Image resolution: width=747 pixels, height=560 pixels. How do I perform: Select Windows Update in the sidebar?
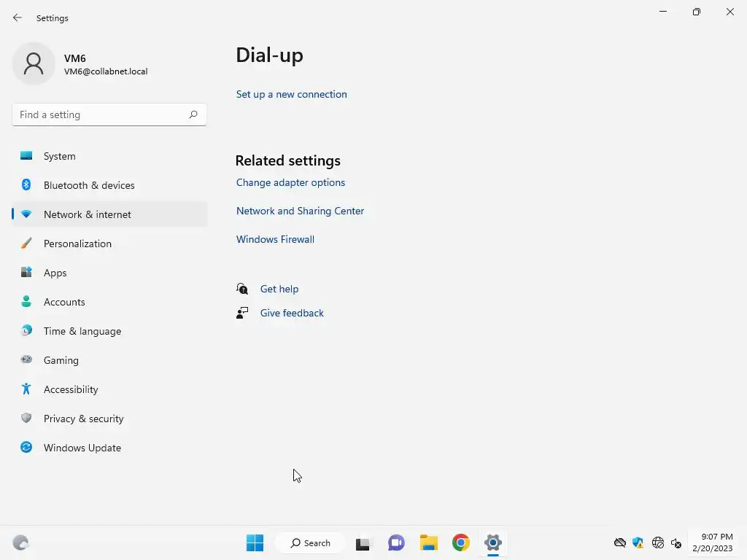pos(109,448)
